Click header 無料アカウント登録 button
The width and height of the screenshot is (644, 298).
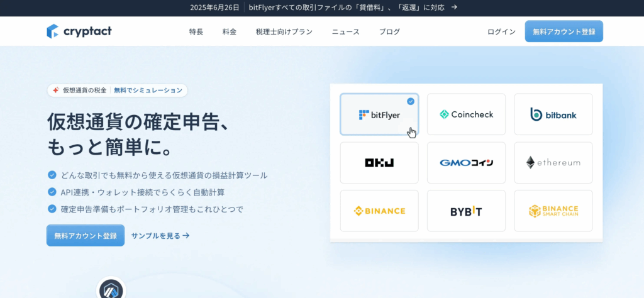[x=563, y=31]
